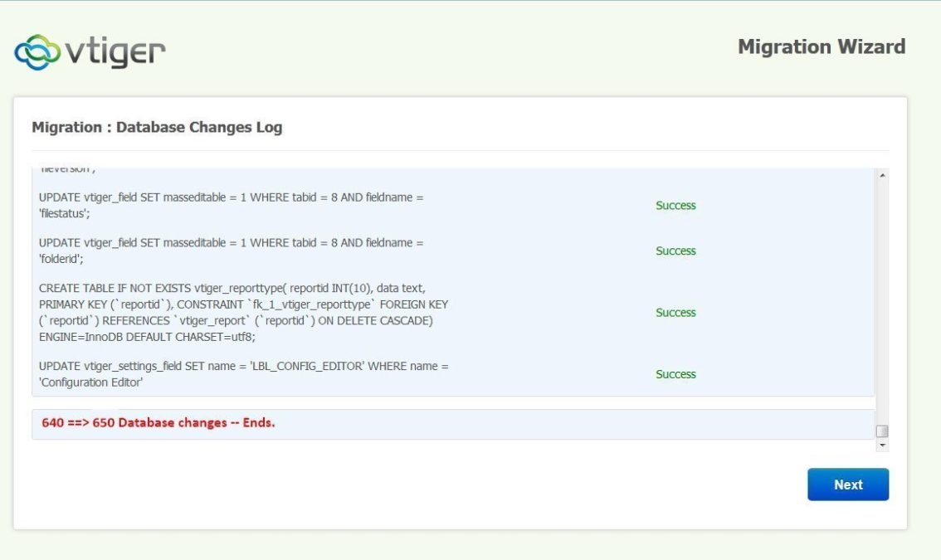Select the vtiger logo in the header

tap(90, 50)
